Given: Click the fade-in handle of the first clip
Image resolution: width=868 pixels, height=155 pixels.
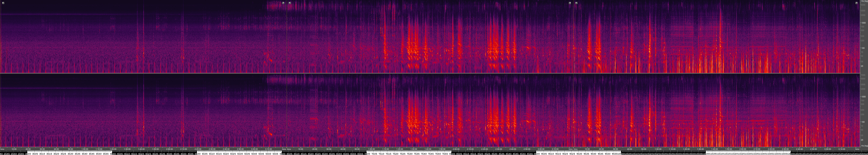Looking at the screenshot, I should tap(3, 3).
